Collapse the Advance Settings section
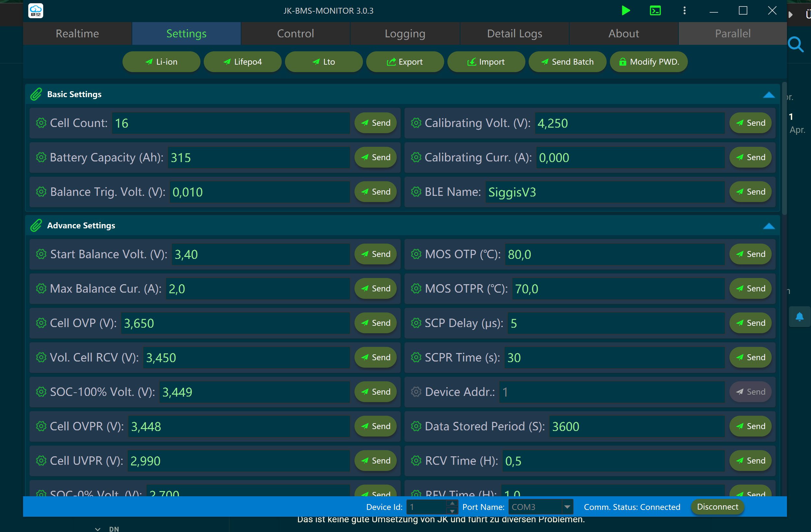Image resolution: width=811 pixels, height=532 pixels. (769, 226)
